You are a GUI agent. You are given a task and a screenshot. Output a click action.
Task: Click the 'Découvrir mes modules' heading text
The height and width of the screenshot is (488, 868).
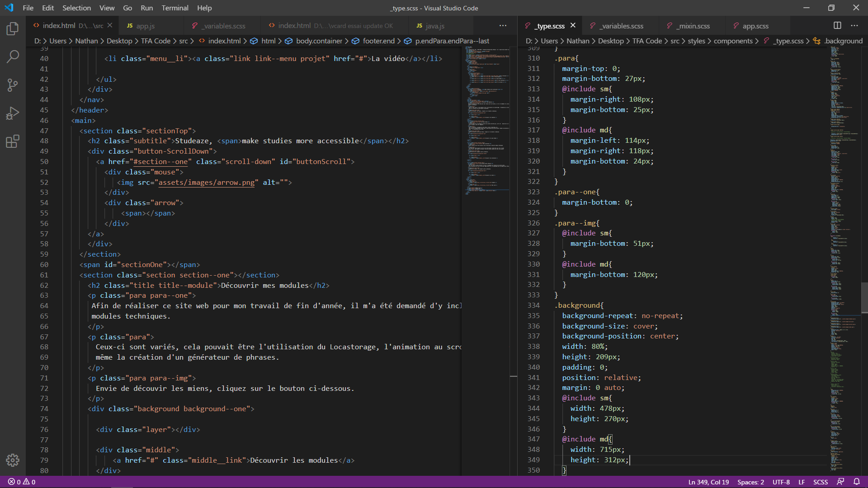coord(264,285)
